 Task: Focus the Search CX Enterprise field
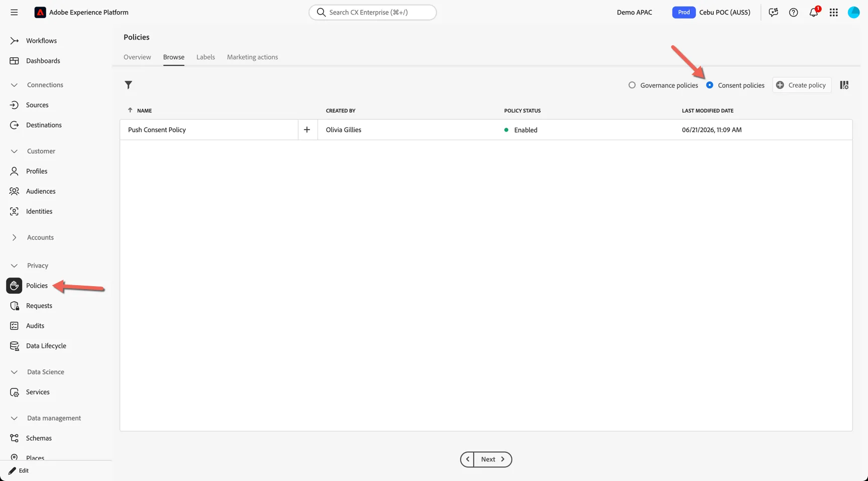(373, 13)
